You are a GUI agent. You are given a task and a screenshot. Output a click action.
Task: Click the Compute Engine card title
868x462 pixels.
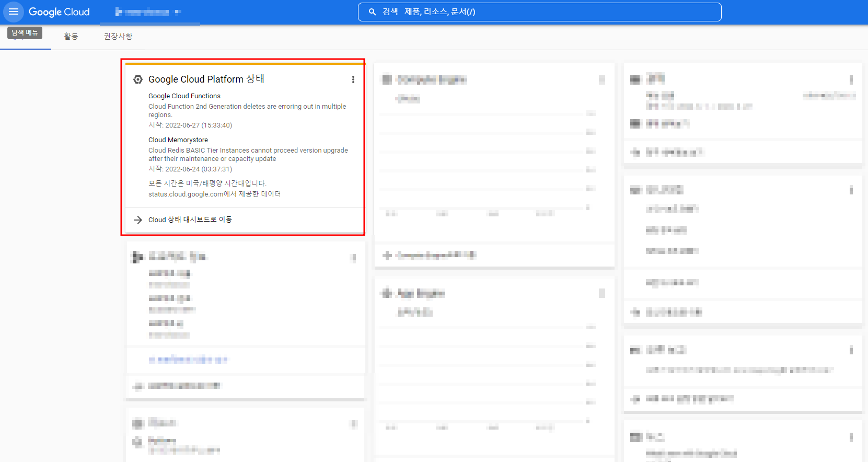pos(432,79)
